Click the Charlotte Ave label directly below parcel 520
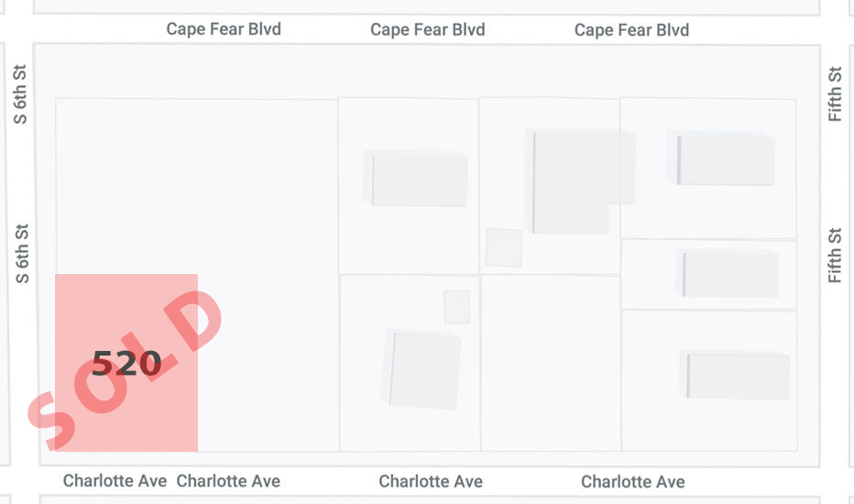854x504 pixels. 115,480
